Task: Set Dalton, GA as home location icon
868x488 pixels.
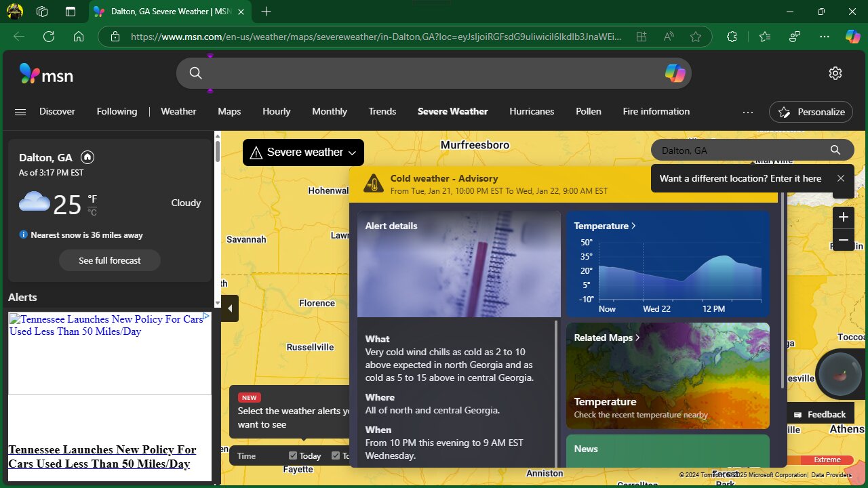Action: click(87, 157)
